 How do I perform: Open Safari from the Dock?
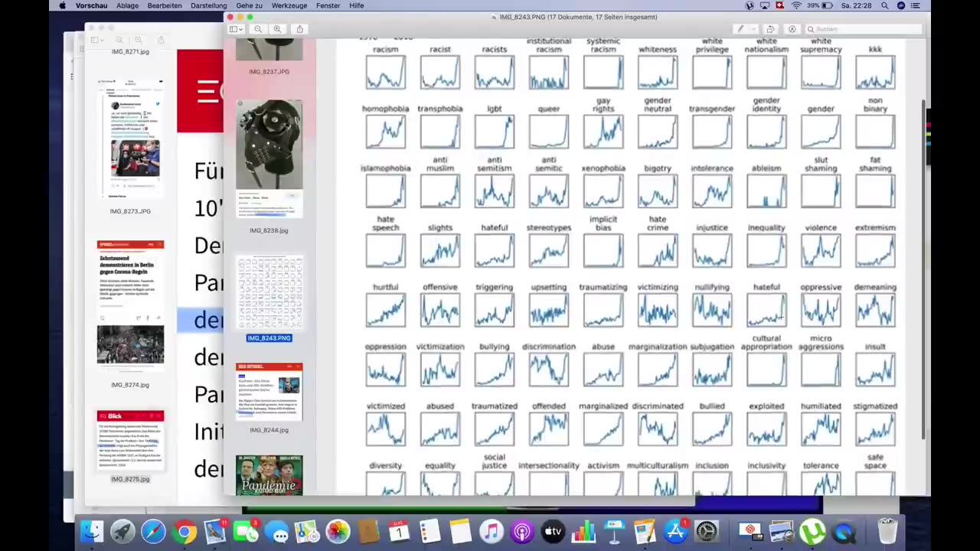coord(153,531)
